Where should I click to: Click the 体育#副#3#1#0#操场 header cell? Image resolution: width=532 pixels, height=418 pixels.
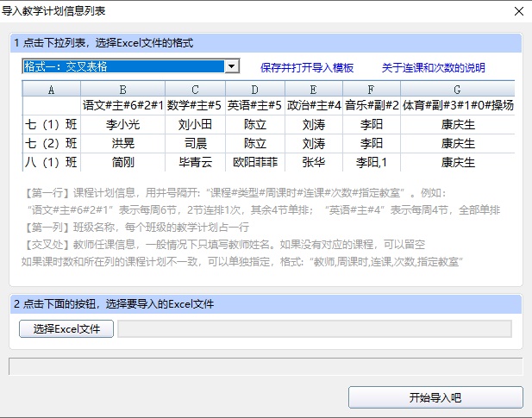[x=458, y=105]
